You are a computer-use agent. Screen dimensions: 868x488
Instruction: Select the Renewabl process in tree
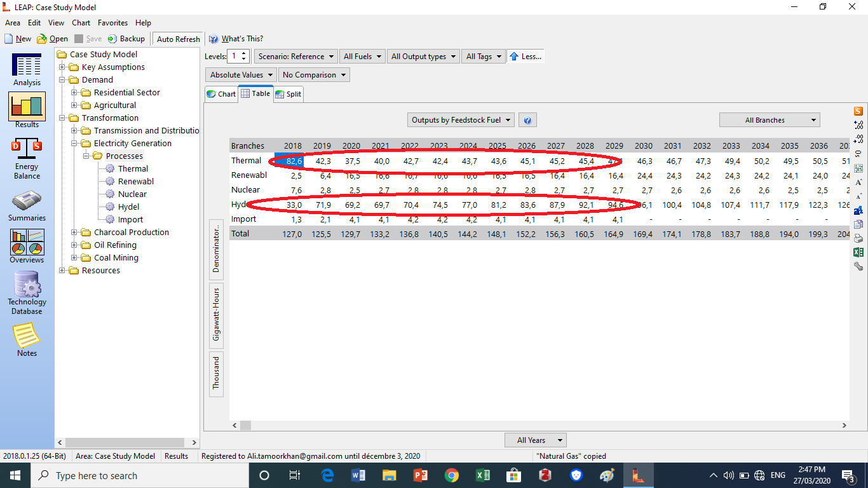tap(135, 181)
